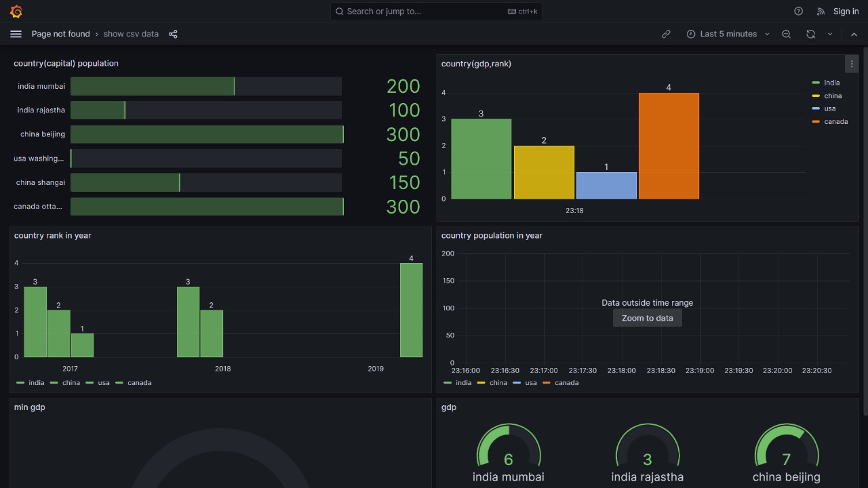Open the hamburger navigation menu
This screenshot has height=488, width=868.
16,34
